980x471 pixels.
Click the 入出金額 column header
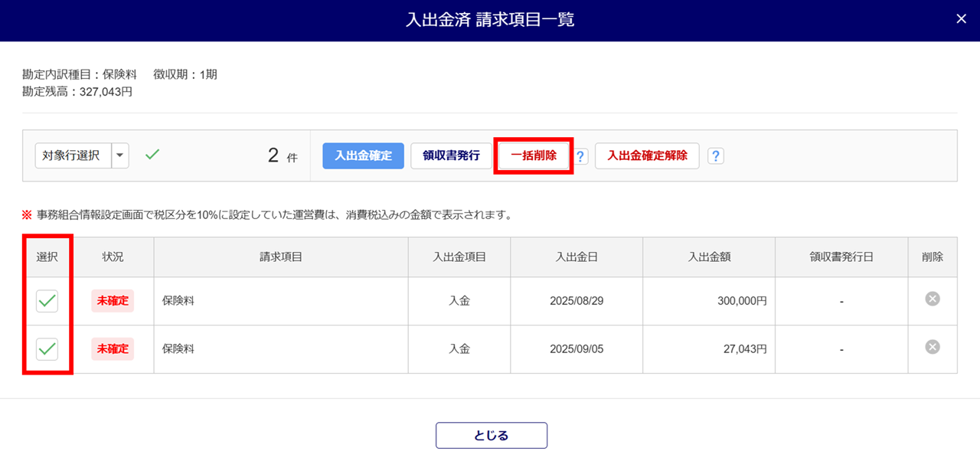click(709, 257)
